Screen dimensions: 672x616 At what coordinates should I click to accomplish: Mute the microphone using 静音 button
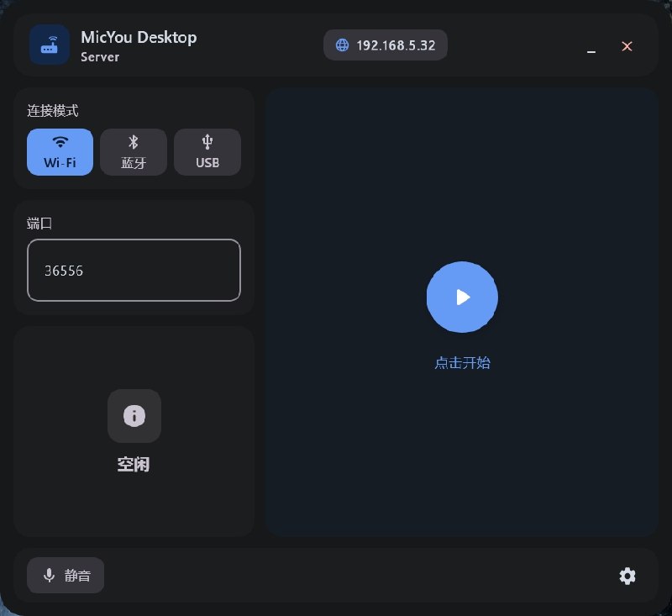(65, 576)
